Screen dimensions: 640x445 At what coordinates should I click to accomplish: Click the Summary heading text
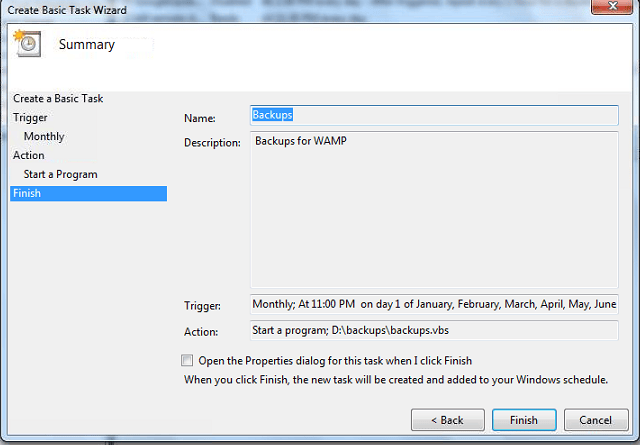click(x=86, y=45)
